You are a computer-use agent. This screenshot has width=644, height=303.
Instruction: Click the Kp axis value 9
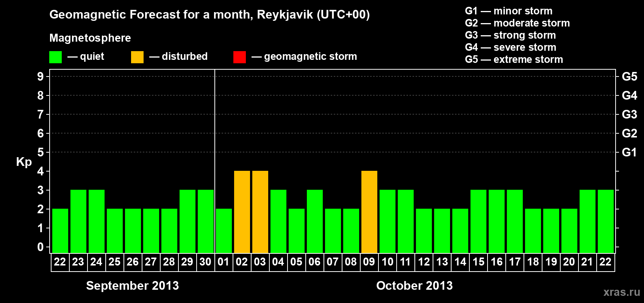coord(41,77)
